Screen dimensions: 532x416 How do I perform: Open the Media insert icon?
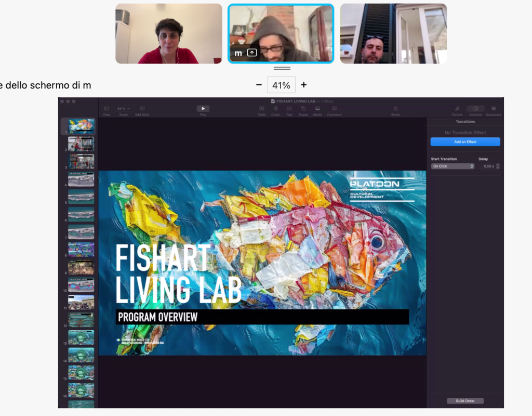(317, 109)
